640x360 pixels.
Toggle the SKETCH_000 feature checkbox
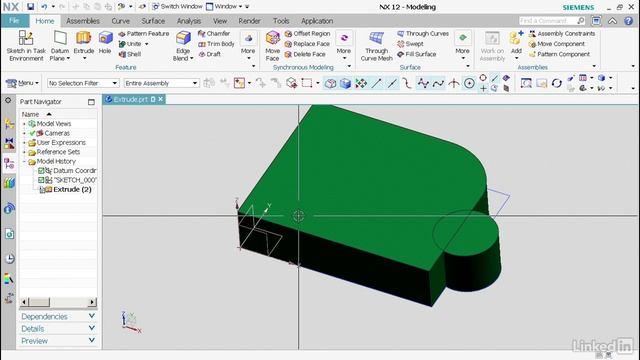(x=41, y=180)
